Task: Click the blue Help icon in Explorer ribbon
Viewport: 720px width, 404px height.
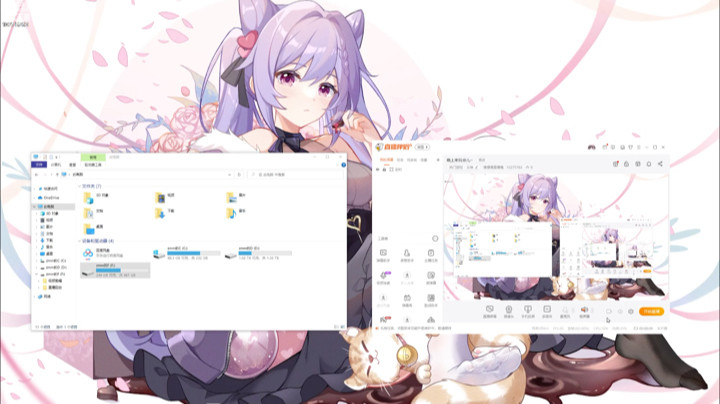Action: point(343,165)
